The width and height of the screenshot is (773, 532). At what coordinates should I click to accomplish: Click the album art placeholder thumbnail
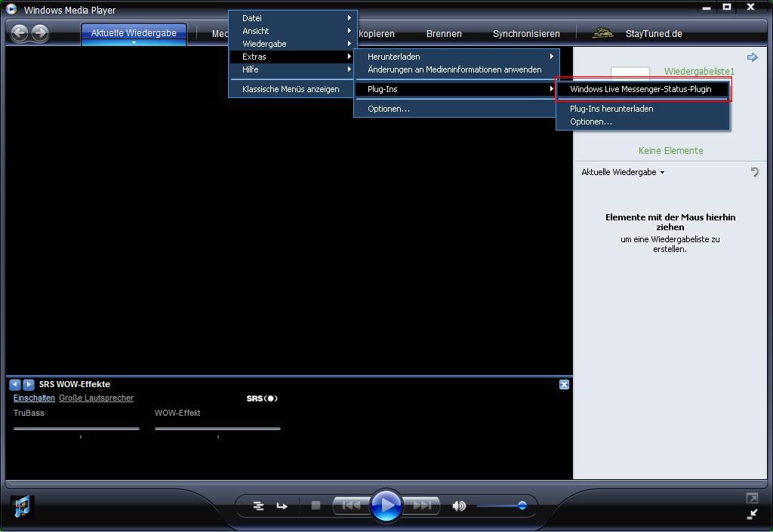(x=630, y=73)
